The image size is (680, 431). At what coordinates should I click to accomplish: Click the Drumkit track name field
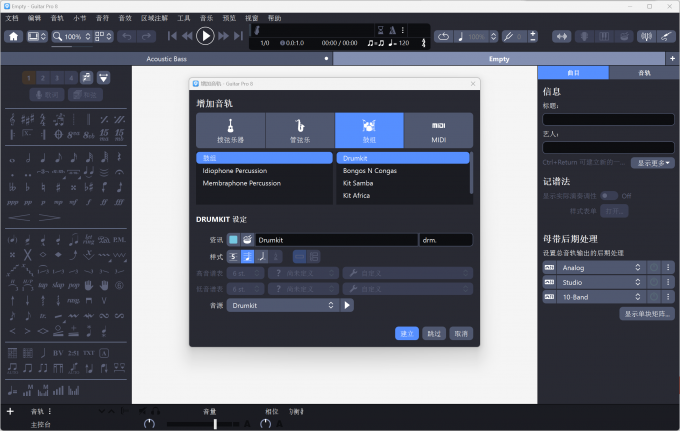(x=336, y=240)
